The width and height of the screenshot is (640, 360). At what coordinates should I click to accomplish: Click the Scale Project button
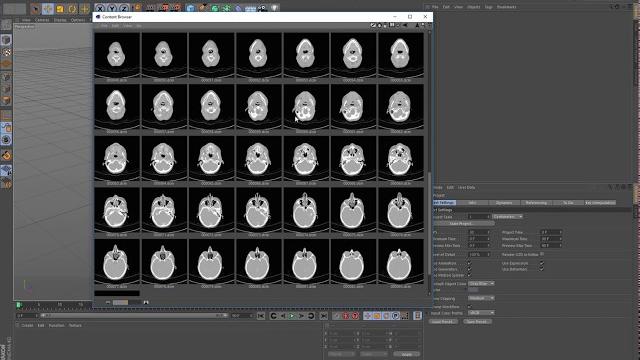(463, 224)
